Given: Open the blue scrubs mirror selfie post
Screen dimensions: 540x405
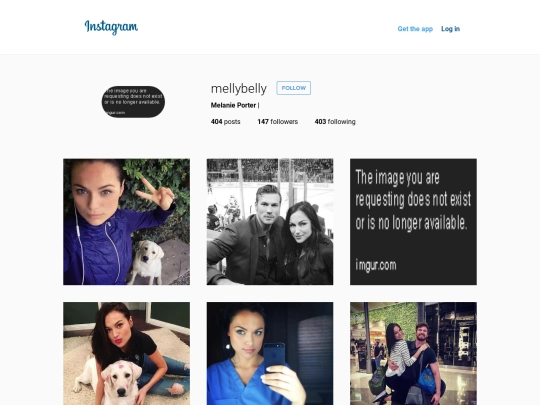Looking at the screenshot, I should 270,353.
